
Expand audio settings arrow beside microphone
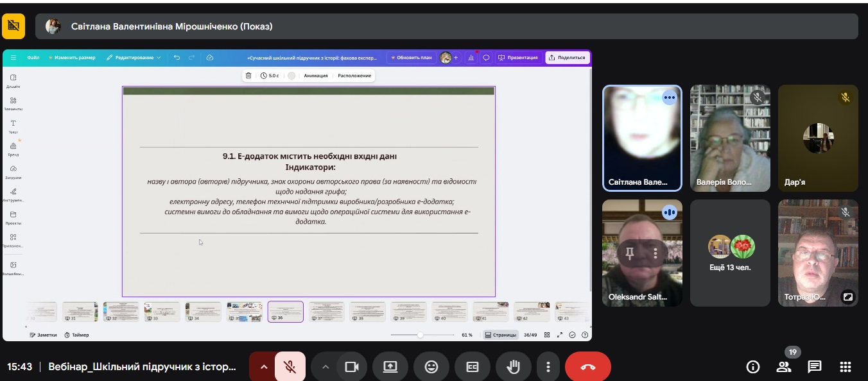(263, 367)
